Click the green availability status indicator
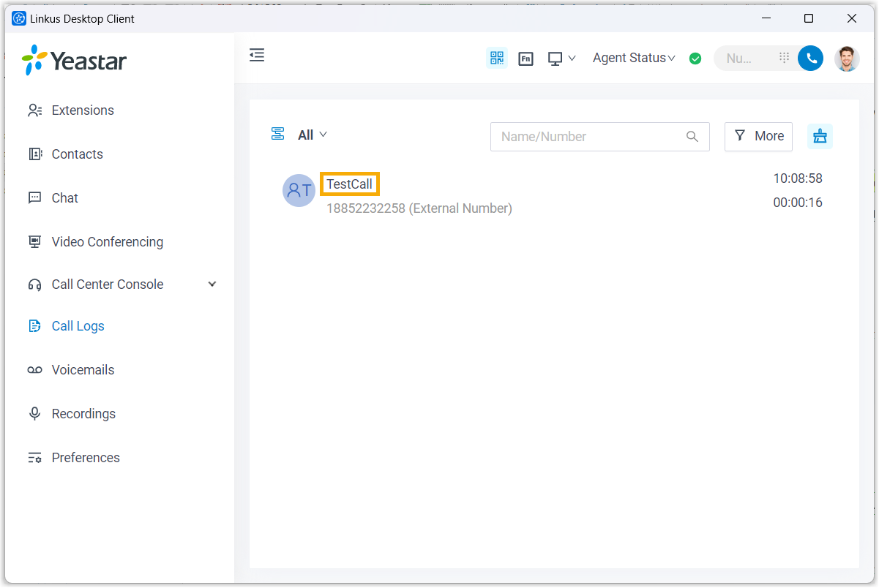The image size is (879, 588). click(x=695, y=59)
